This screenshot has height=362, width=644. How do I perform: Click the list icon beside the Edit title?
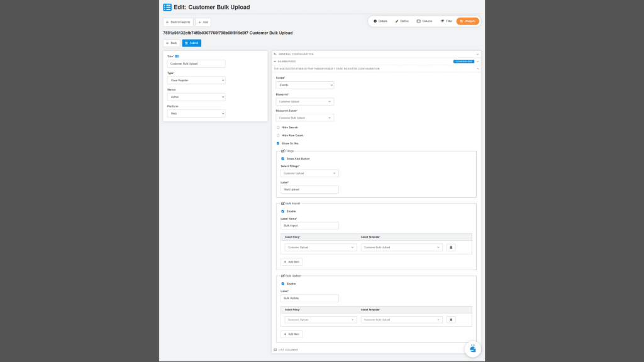[x=167, y=8]
